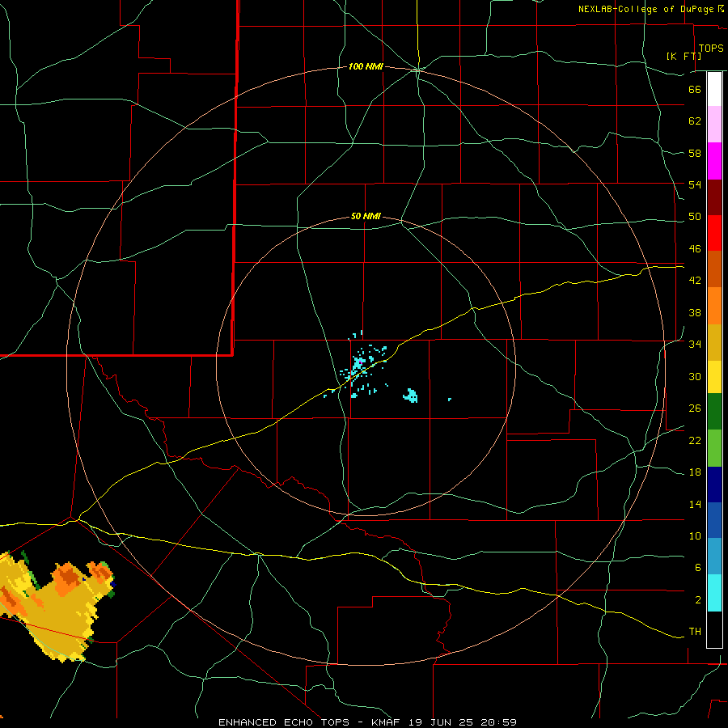728x728 pixels.
Task: Click the dark orange 42 kft legend swatch
Action: click(714, 269)
